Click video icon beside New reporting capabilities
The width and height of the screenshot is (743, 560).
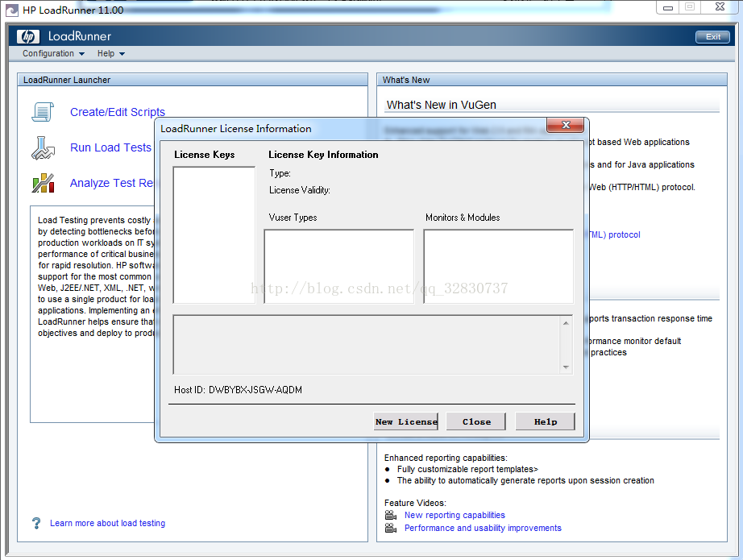tap(391, 515)
